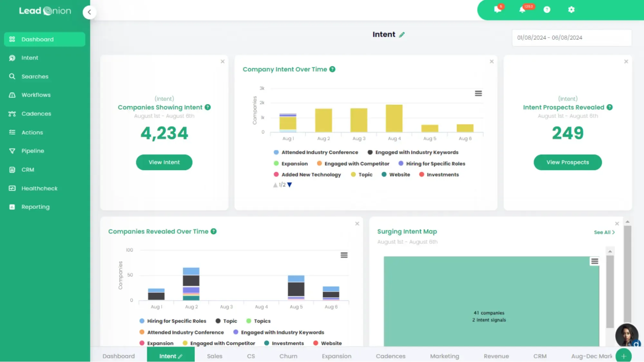Screen dimensions: 644x362
Task: Edit dashboard name with the pencil icon
Action: click(x=402, y=34)
